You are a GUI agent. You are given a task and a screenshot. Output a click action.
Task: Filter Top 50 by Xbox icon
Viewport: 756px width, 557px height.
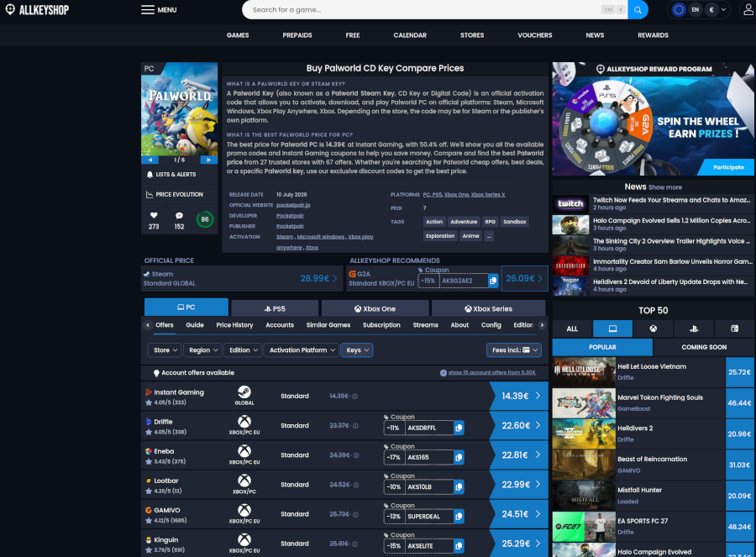[654, 328]
